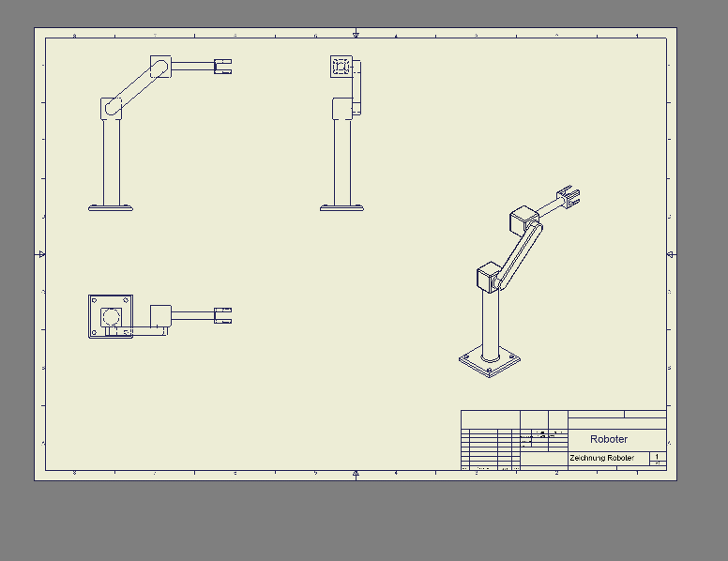Select the revision table in title block
This screenshot has height=561, width=728.
coord(491,449)
